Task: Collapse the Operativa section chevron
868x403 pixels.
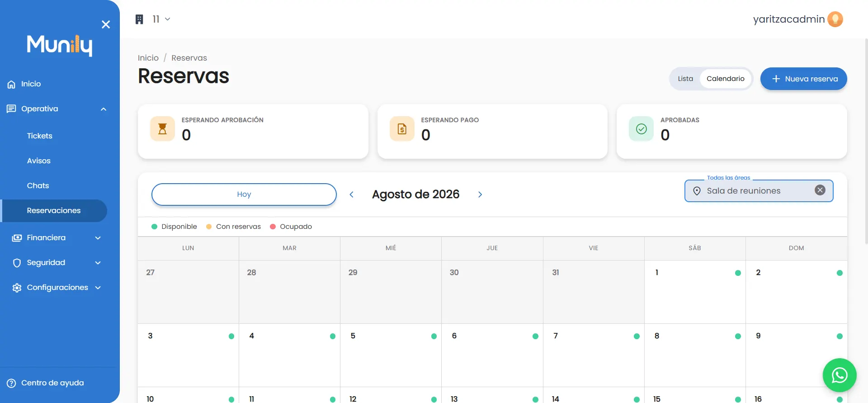Action: (x=104, y=109)
